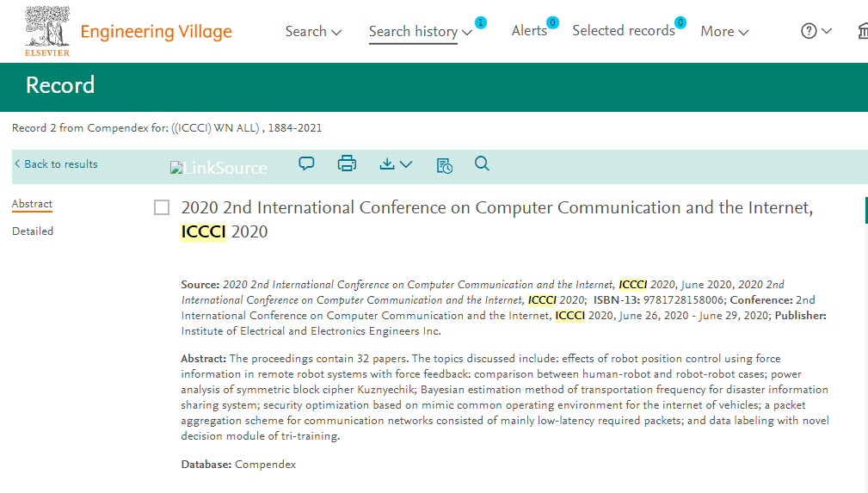868x493 pixels.
Task: Open the help question mark icon
Action: click(809, 31)
